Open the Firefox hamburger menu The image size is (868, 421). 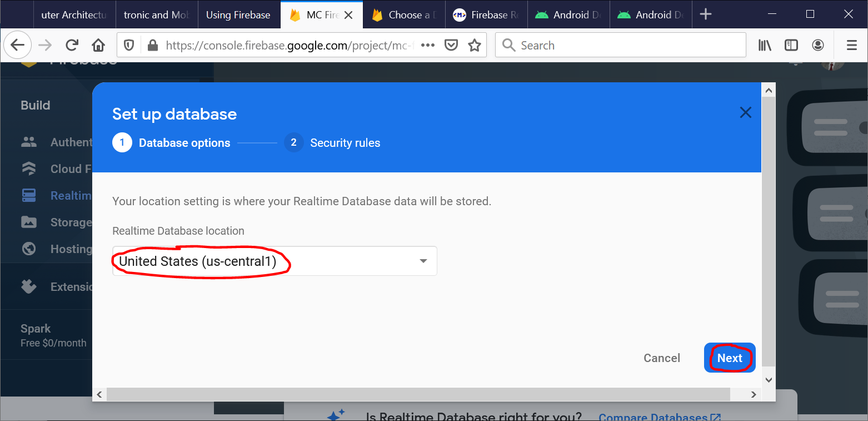click(x=851, y=46)
